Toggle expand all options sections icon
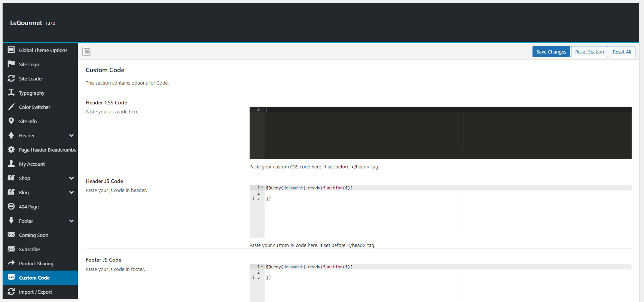The image size is (644, 302). [x=87, y=51]
